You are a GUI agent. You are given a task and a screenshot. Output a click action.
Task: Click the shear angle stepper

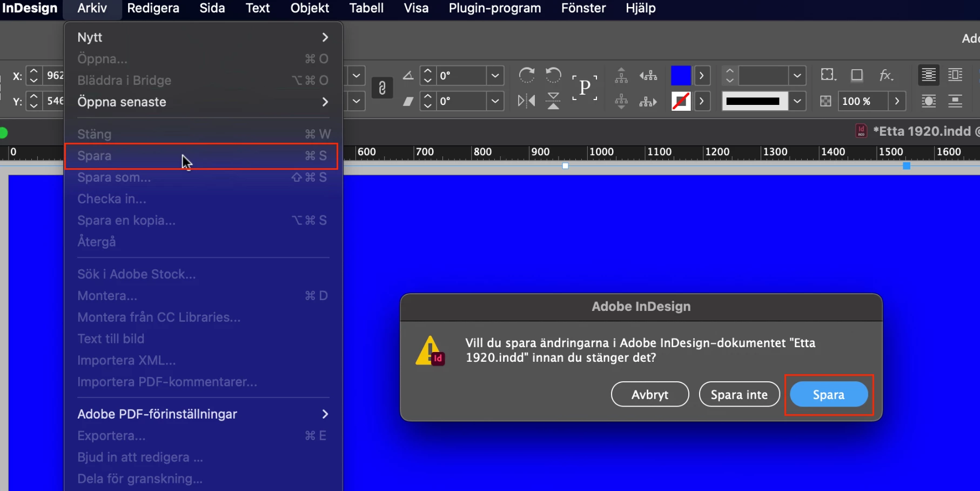tap(427, 101)
